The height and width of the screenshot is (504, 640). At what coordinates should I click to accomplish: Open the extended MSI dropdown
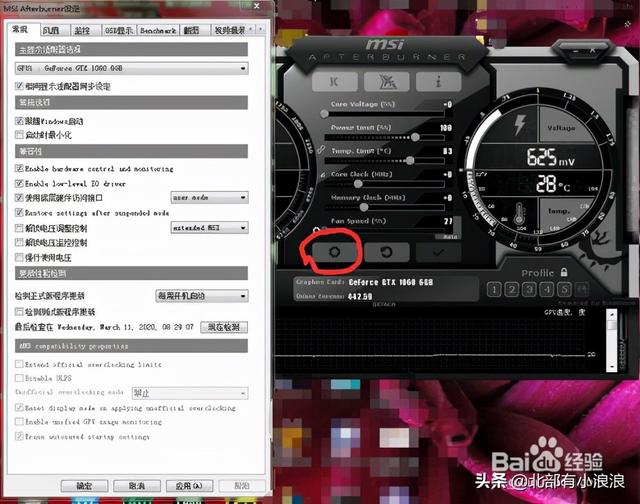[209, 227]
